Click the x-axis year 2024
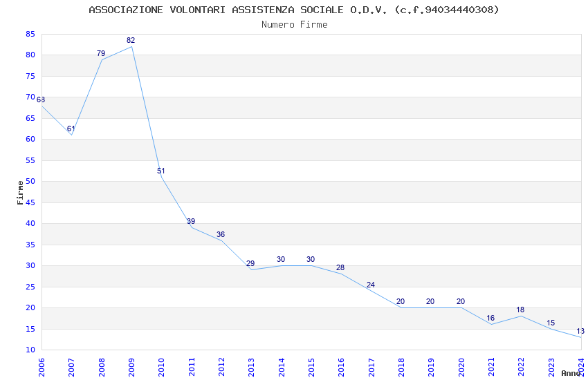 [581, 368]
